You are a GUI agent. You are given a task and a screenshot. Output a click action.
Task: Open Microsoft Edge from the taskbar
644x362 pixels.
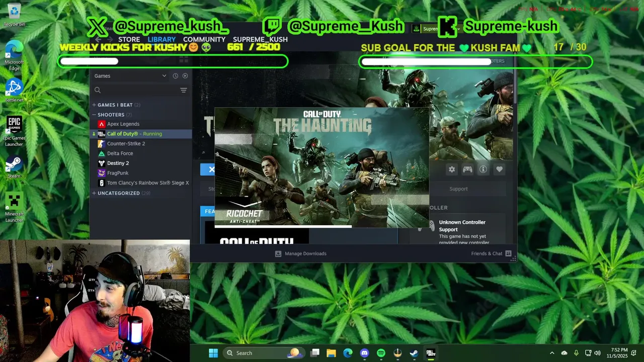coord(348,353)
